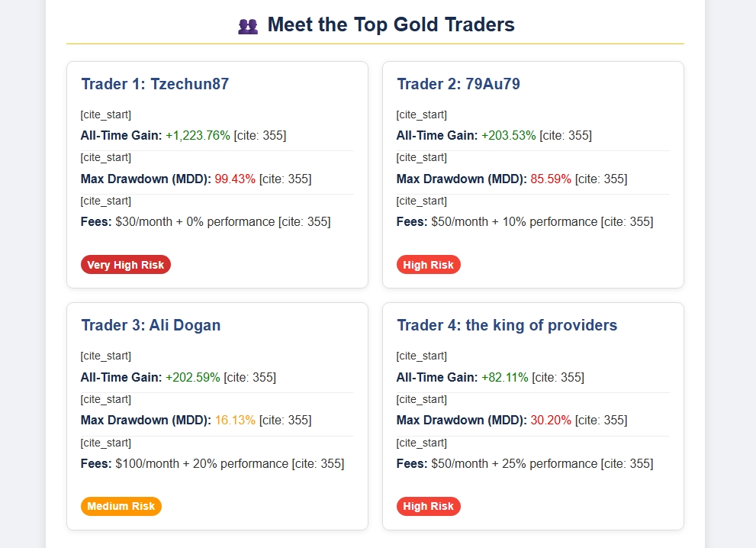This screenshot has width=756, height=548.
Task: Click the +202.59% all-time gain value
Action: tap(193, 377)
